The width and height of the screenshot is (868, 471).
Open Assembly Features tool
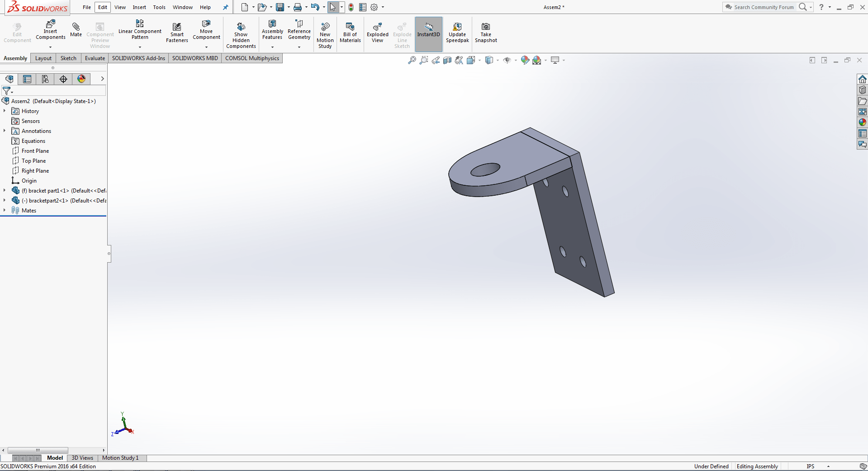click(x=272, y=30)
